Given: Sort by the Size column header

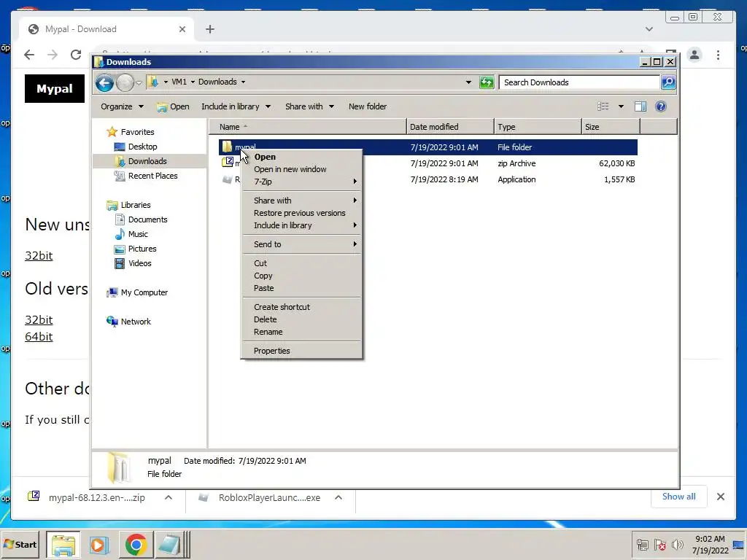Looking at the screenshot, I should coord(611,127).
